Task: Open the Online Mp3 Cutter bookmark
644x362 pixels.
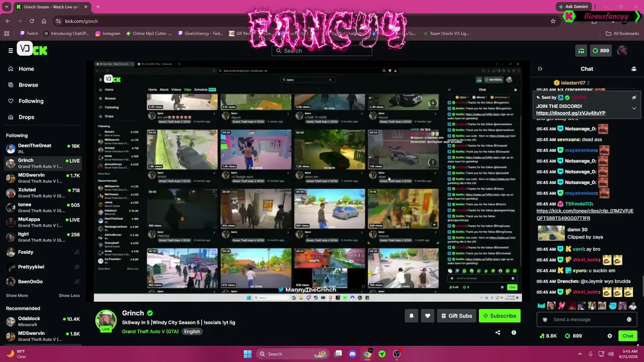Action: [148, 34]
